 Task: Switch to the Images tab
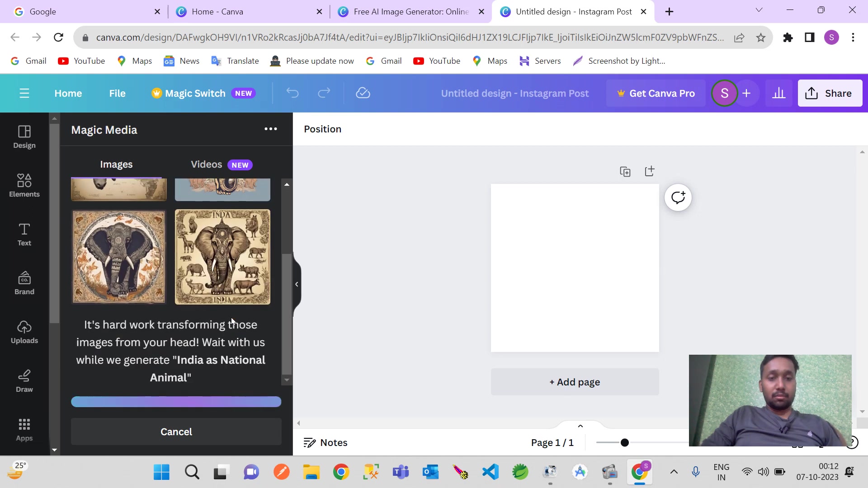point(116,165)
